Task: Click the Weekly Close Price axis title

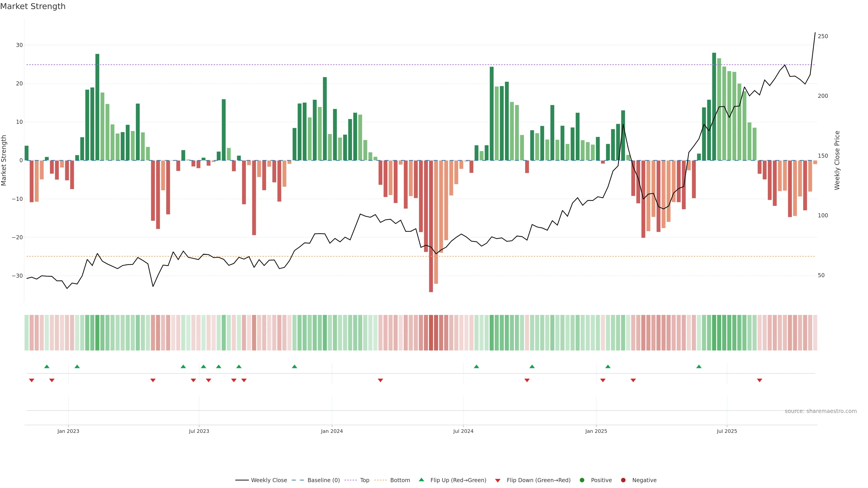Action: point(837,160)
